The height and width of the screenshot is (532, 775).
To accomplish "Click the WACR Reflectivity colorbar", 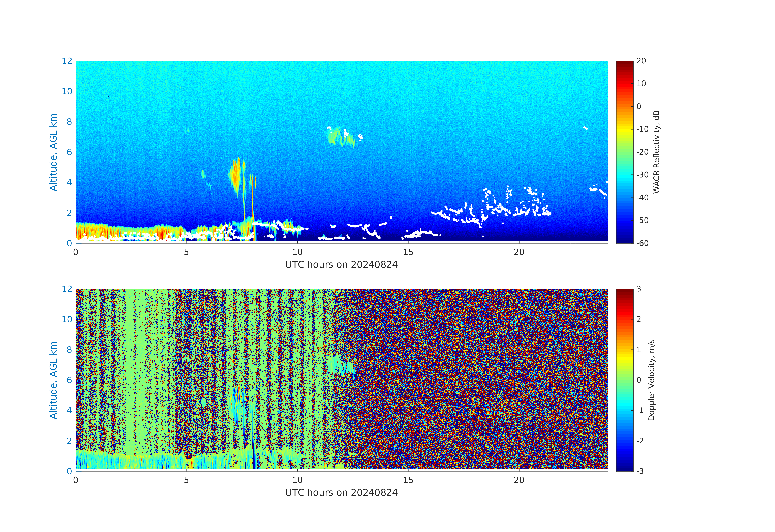I will 624,152.
